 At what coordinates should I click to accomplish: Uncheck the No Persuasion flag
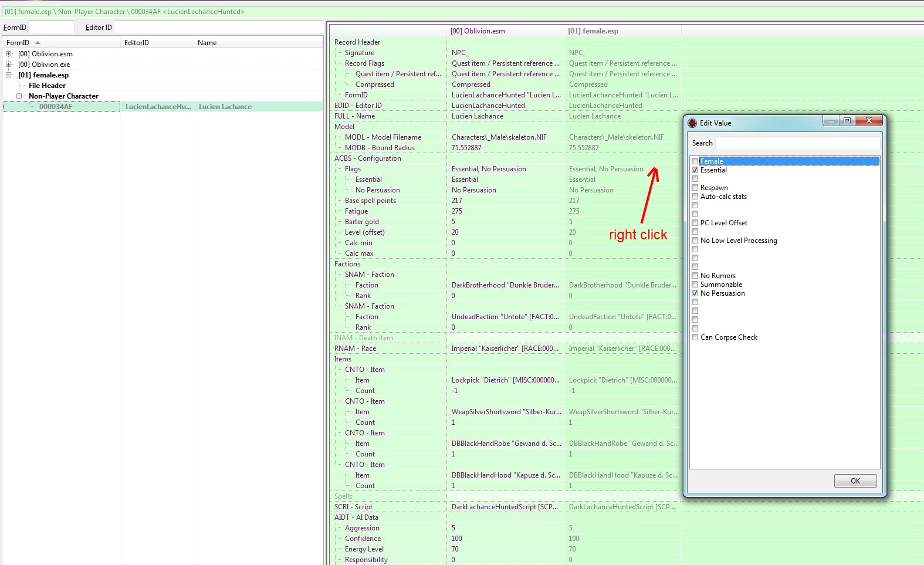[695, 293]
